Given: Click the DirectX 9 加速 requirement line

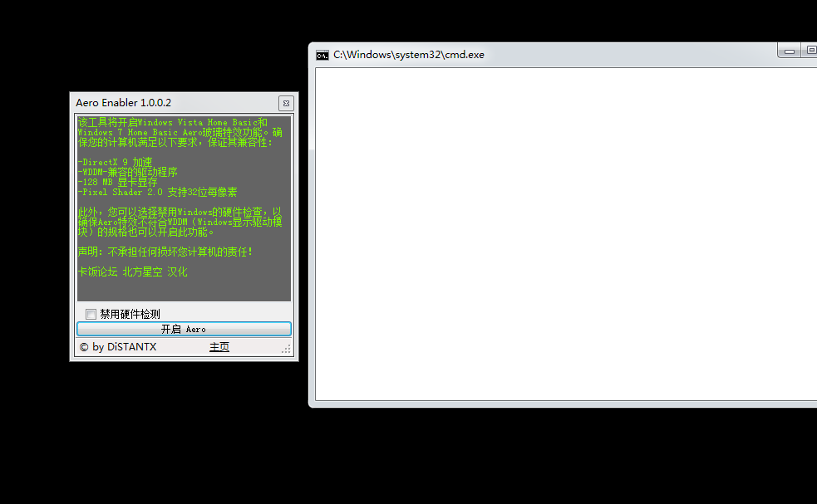Looking at the screenshot, I should click(116, 162).
